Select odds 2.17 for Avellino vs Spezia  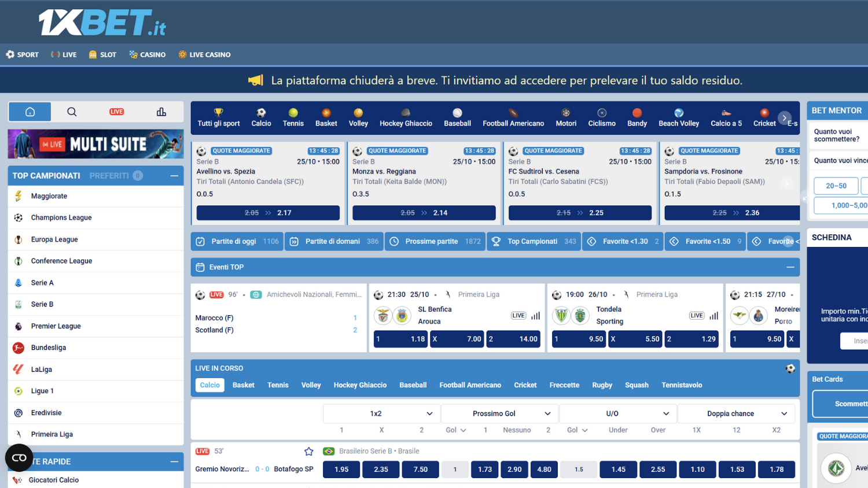(x=268, y=212)
